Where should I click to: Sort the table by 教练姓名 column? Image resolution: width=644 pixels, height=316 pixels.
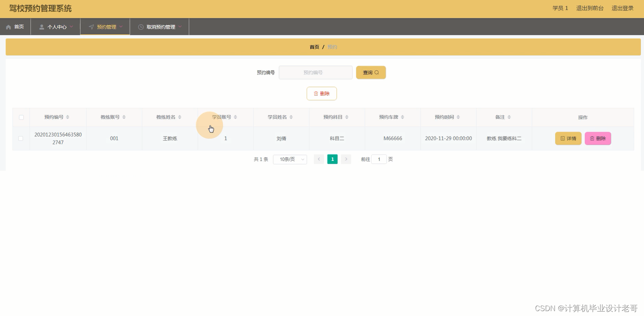(x=179, y=117)
